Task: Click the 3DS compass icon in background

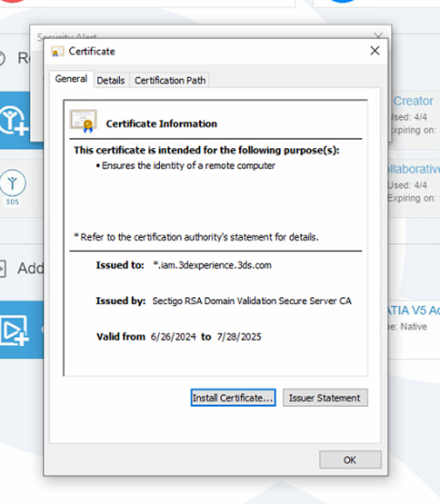Action: [x=12, y=187]
